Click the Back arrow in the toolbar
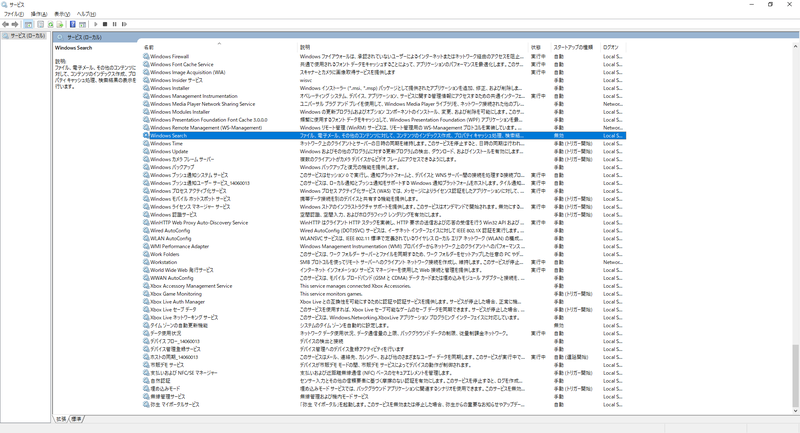Viewport: 800px width, 433px height. (x=6, y=24)
